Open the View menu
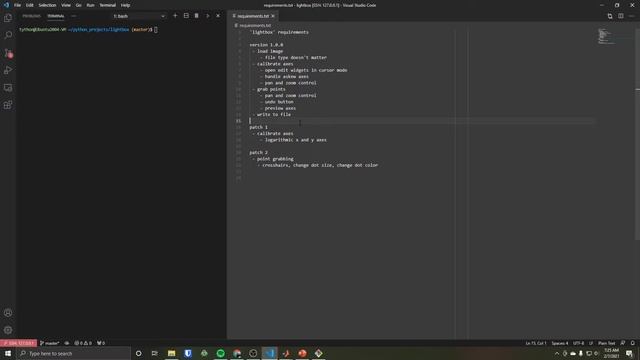This screenshot has height=360, width=640. (x=66, y=5)
